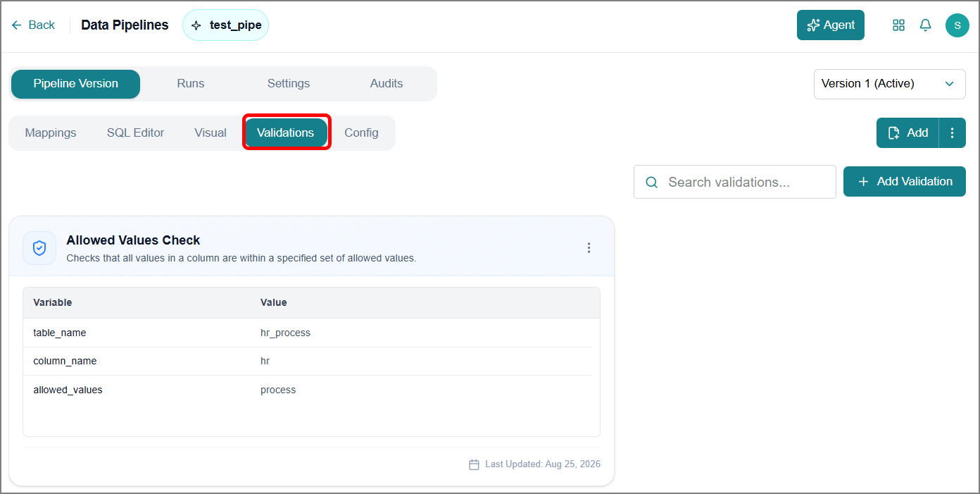Click the search magnifier icon

point(652,183)
